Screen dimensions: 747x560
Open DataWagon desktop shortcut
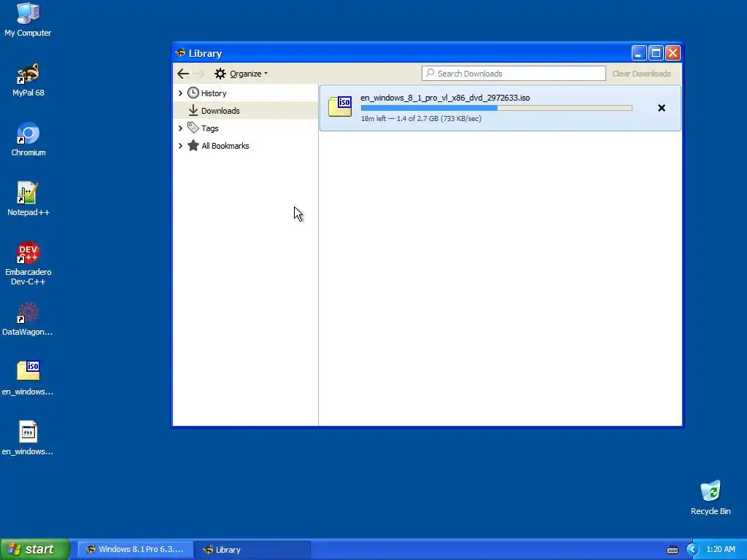[x=28, y=319]
